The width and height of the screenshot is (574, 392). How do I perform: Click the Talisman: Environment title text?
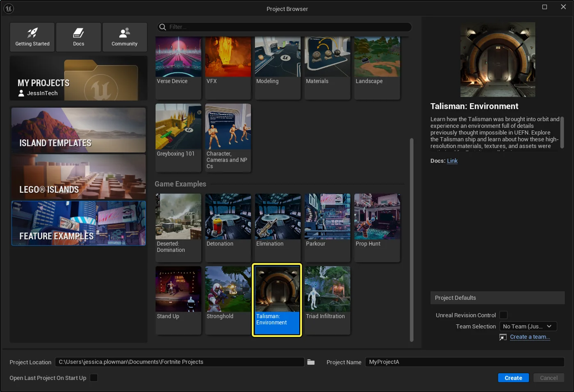pyautogui.click(x=474, y=106)
